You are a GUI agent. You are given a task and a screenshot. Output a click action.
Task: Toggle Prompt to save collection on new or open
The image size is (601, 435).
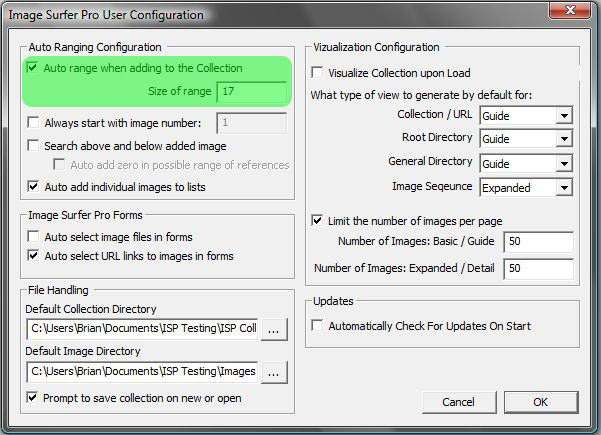[x=32, y=397]
